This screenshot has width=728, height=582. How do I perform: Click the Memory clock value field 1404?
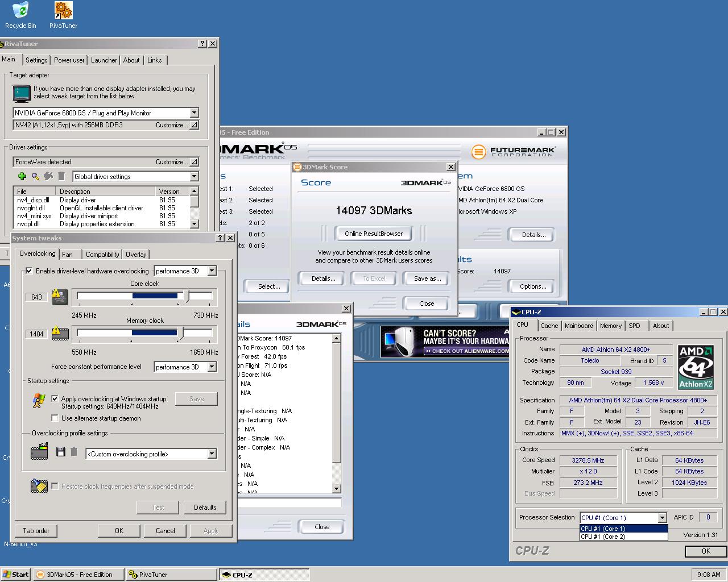coord(36,334)
